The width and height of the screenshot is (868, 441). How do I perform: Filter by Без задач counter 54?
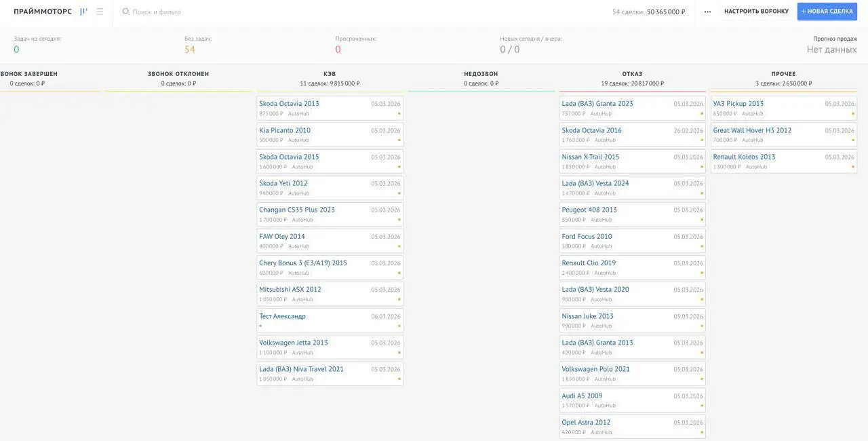pos(198,45)
